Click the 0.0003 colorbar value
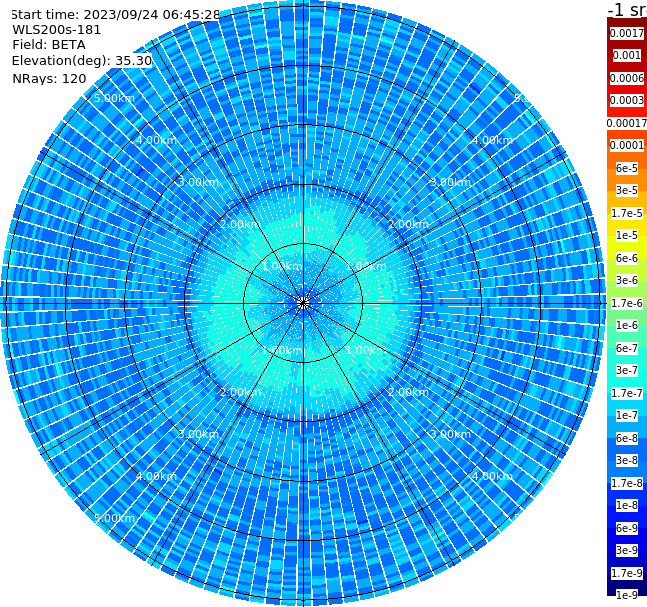This screenshot has width=647, height=607. coord(627,100)
